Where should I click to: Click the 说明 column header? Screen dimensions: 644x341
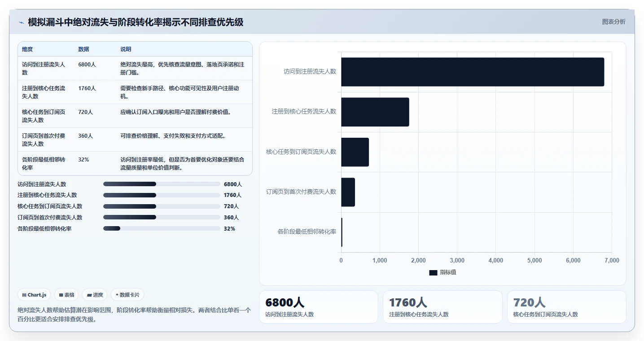(126, 49)
